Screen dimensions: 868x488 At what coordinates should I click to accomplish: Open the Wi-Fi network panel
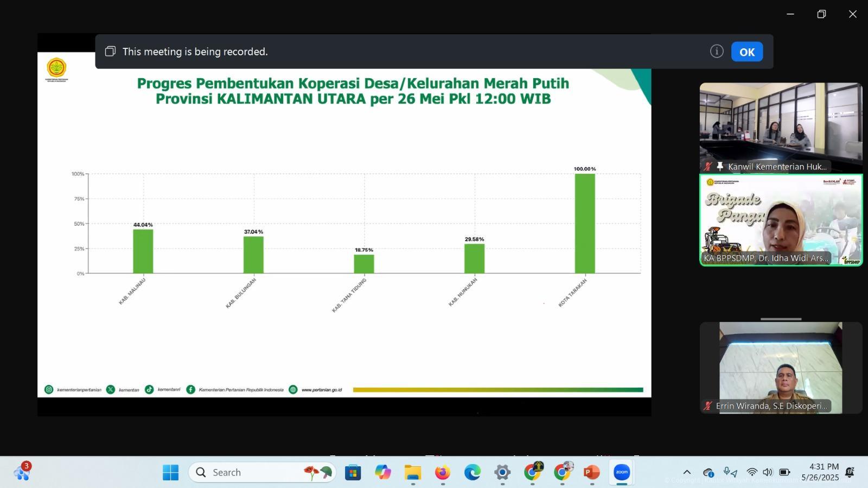751,472
